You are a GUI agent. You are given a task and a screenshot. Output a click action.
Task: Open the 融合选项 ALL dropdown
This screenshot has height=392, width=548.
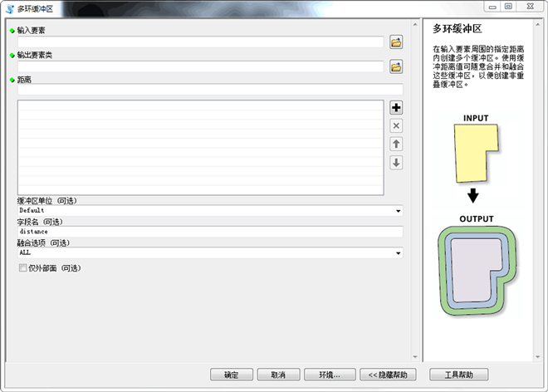pyautogui.click(x=398, y=252)
